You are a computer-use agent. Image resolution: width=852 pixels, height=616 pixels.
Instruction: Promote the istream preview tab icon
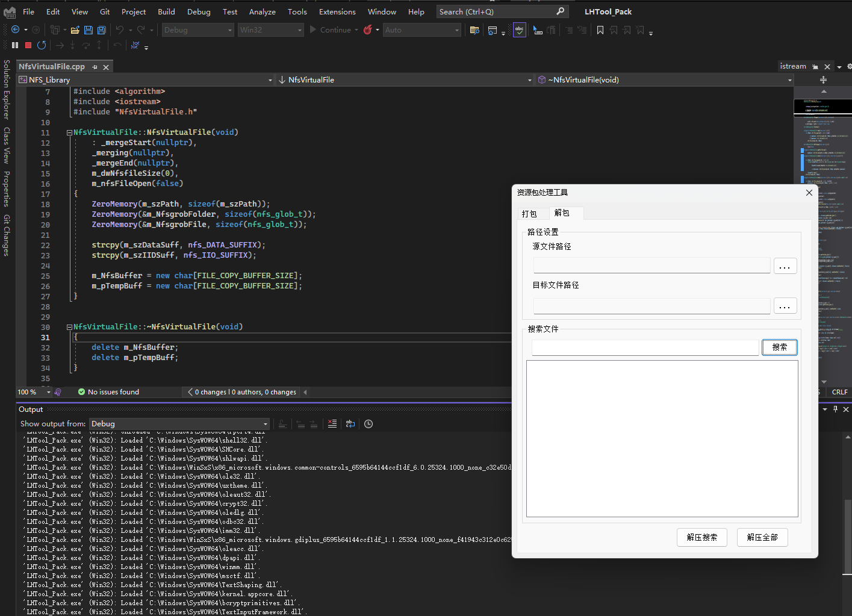pos(815,67)
